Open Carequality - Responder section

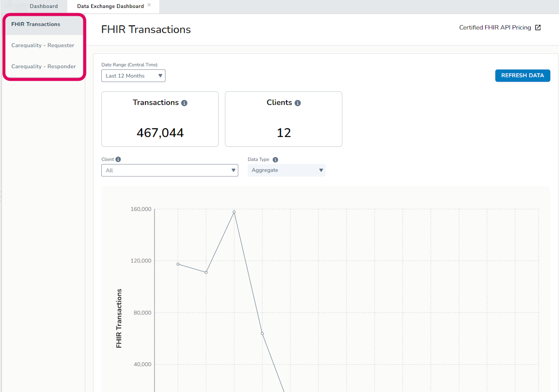tap(44, 66)
